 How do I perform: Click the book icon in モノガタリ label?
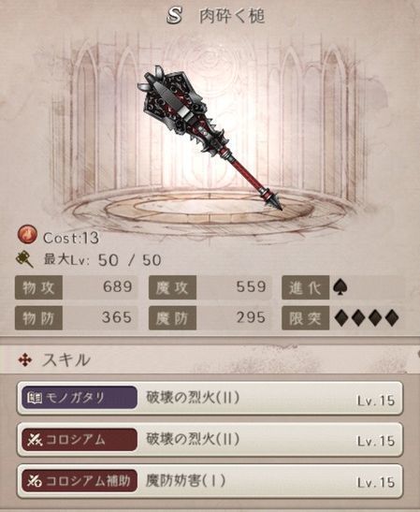(x=35, y=398)
